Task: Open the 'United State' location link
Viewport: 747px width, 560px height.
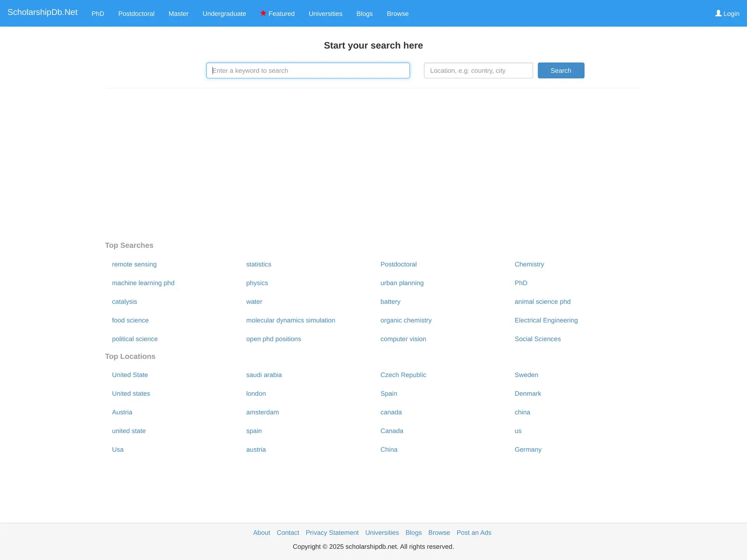Action: [130, 375]
